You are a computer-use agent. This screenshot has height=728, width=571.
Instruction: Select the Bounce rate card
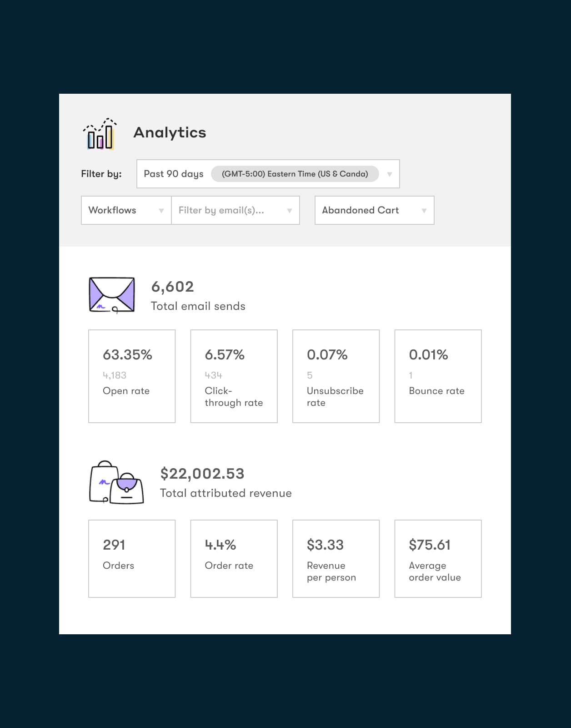(438, 376)
